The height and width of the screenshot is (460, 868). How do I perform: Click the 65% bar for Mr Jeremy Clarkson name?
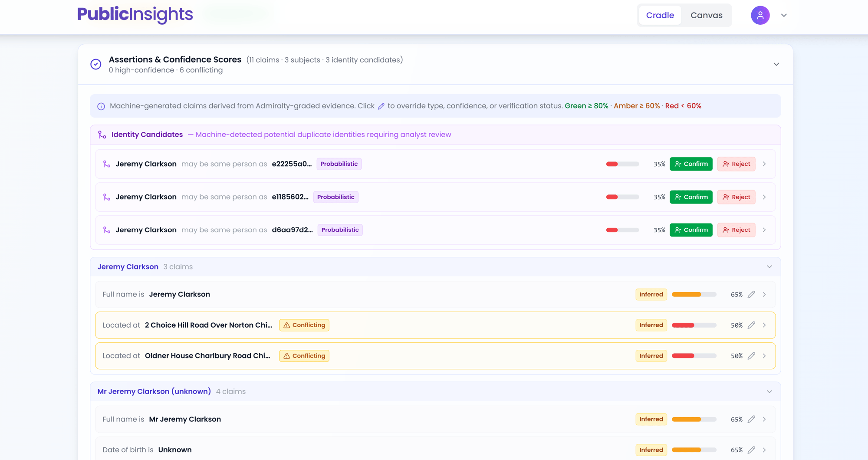tap(694, 419)
